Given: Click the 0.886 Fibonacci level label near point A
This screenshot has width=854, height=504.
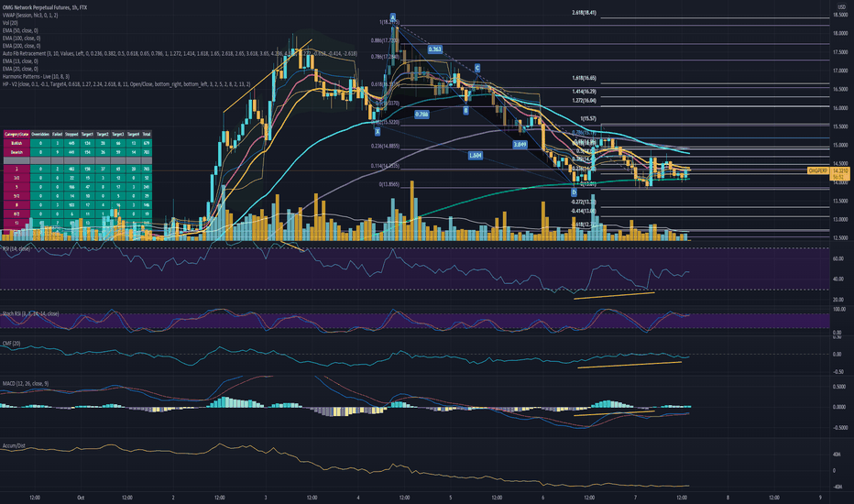Looking at the screenshot, I should coord(385,41).
